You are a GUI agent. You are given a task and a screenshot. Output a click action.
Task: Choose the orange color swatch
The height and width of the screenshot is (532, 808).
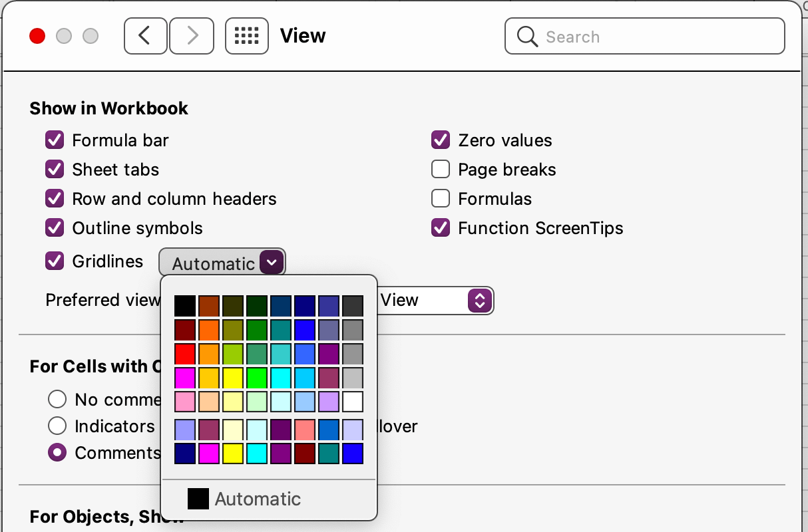(209, 330)
